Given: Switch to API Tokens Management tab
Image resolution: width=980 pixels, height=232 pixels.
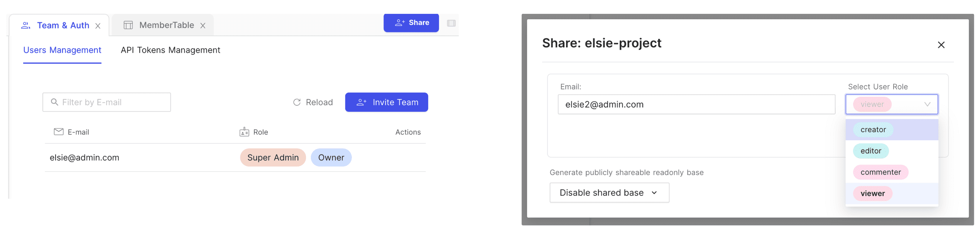Looking at the screenshot, I should pyautogui.click(x=170, y=50).
